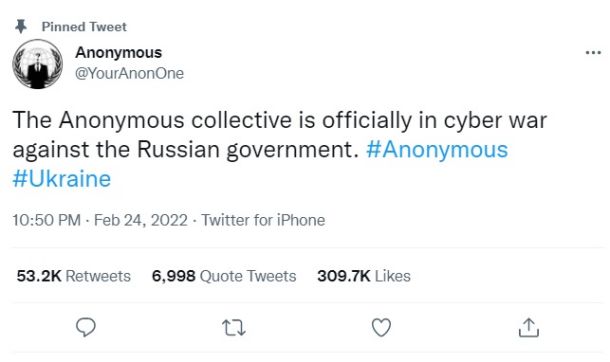The width and height of the screenshot is (610, 362).
Task: View the 6,998 Quote Tweets list
Action: tap(224, 276)
